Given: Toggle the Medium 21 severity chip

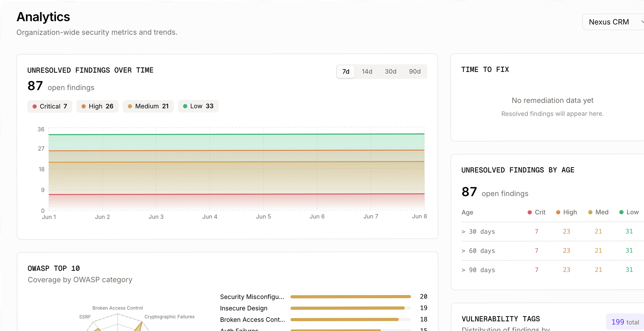Looking at the screenshot, I should [x=148, y=106].
